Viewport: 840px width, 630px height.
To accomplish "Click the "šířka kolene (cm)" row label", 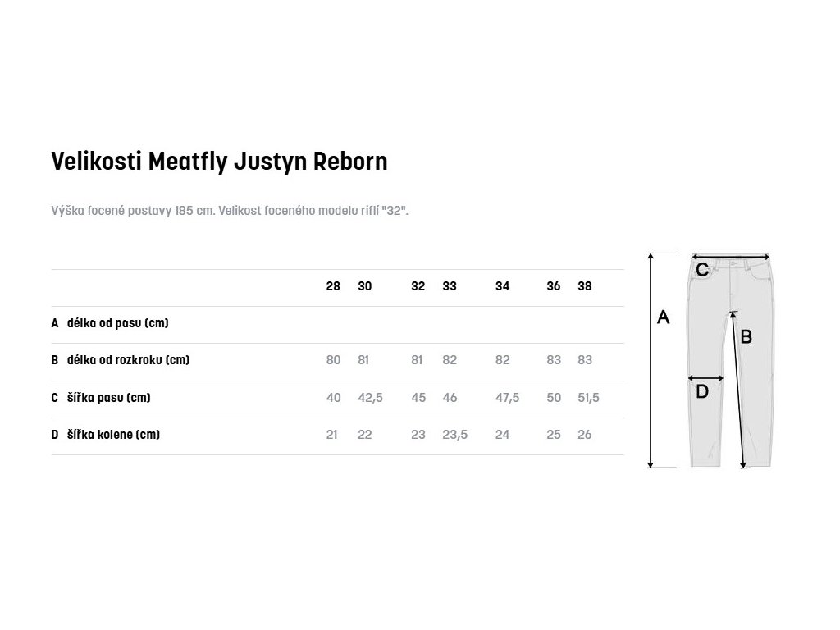I will [x=113, y=435].
